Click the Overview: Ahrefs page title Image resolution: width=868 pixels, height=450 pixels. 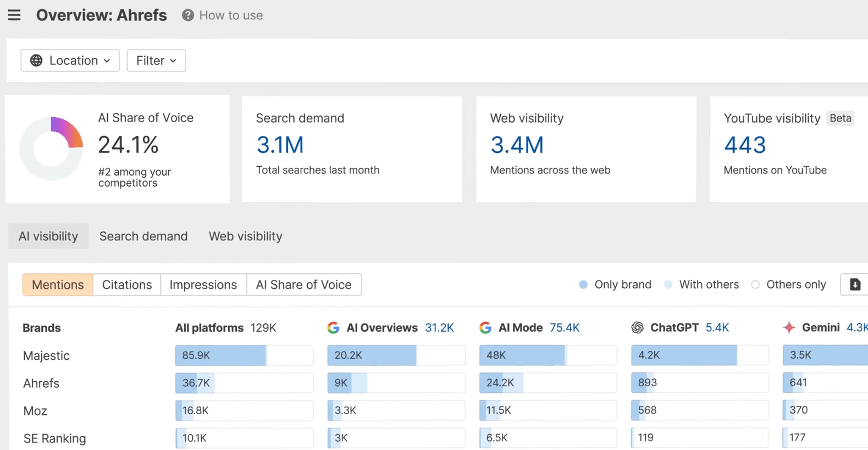[102, 15]
